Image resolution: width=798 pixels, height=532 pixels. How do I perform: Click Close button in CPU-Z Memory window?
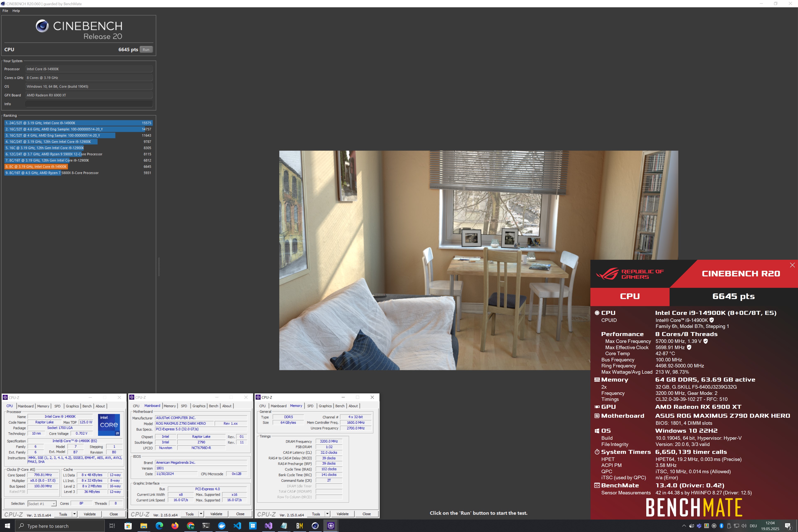366,514
